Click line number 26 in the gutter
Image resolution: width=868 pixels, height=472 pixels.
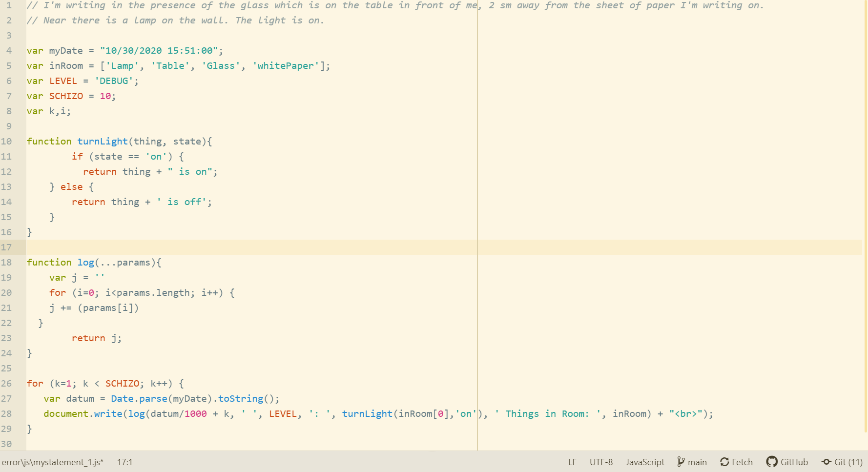(x=6, y=383)
